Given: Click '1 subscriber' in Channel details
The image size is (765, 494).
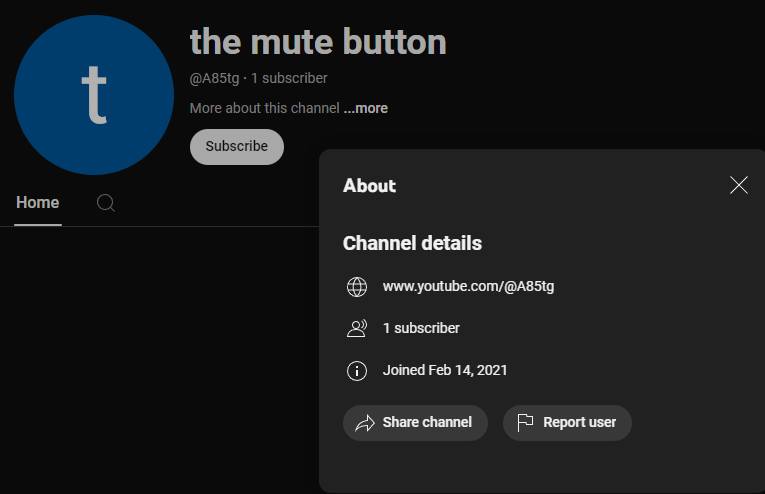Looking at the screenshot, I should pos(421,328).
